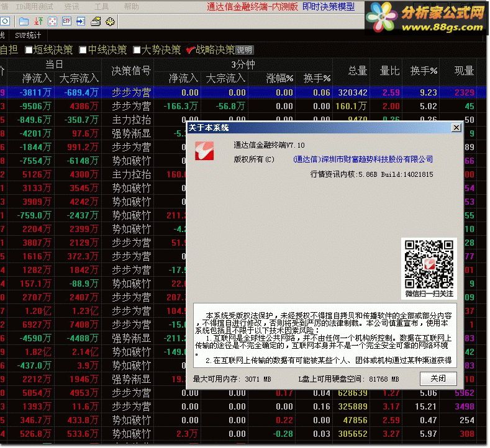This screenshot has height=448, width=490.
Task: Open the yellow gear settings icon
Action: tap(110, 22)
